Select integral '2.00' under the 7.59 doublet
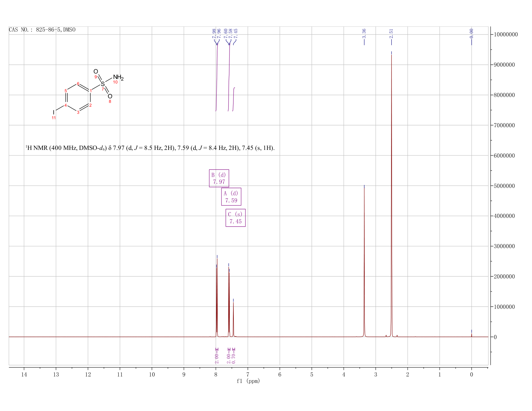 point(229,359)
